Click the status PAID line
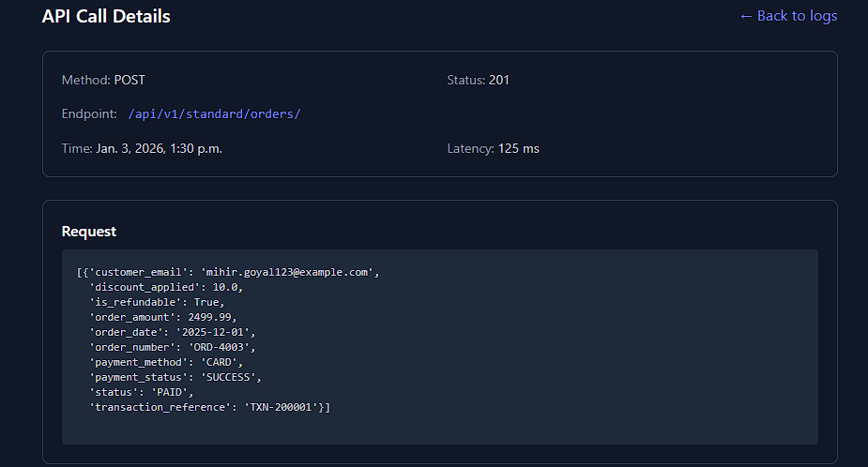Screen dimensions: 868x467 141,392
